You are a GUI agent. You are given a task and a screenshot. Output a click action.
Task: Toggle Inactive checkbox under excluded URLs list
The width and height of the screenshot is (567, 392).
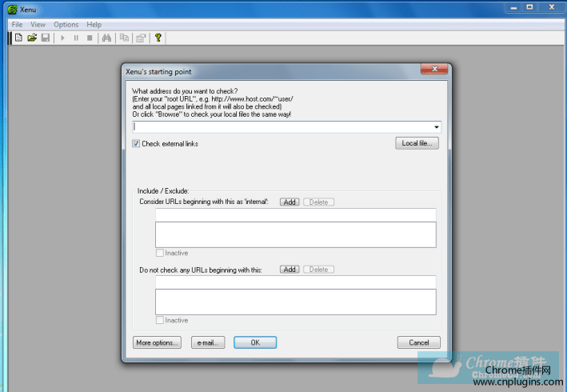159,320
